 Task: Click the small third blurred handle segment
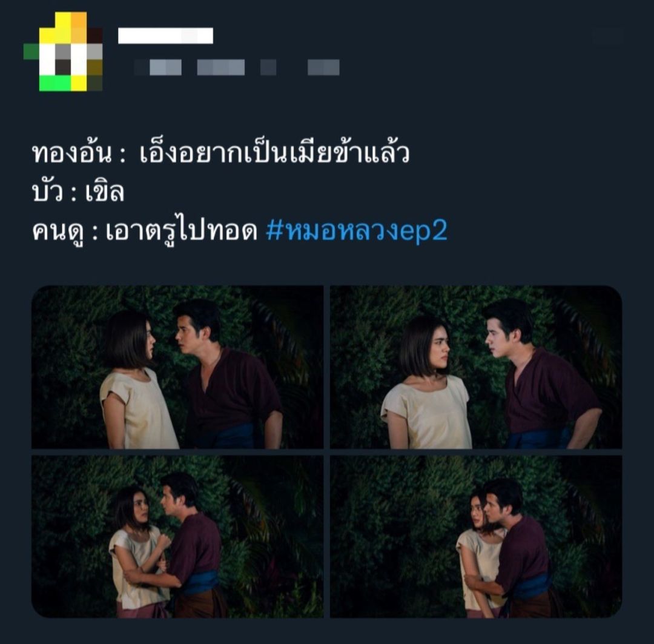(x=268, y=67)
